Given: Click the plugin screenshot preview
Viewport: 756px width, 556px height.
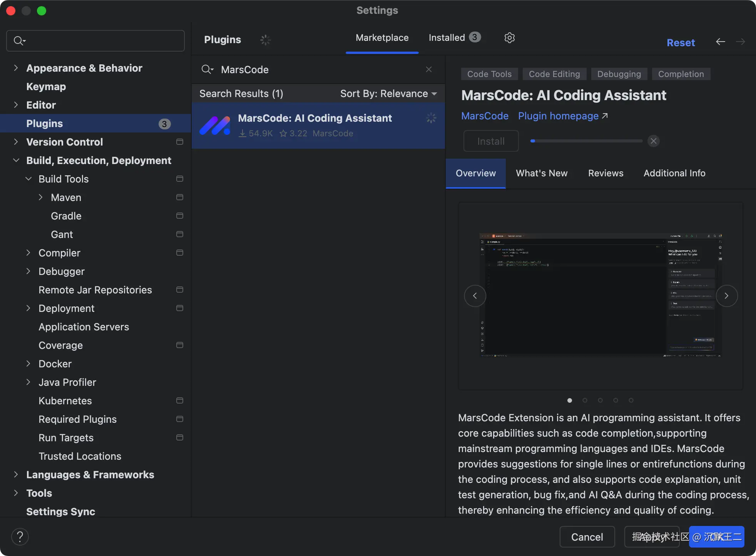Looking at the screenshot, I should pyautogui.click(x=600, y=295).
